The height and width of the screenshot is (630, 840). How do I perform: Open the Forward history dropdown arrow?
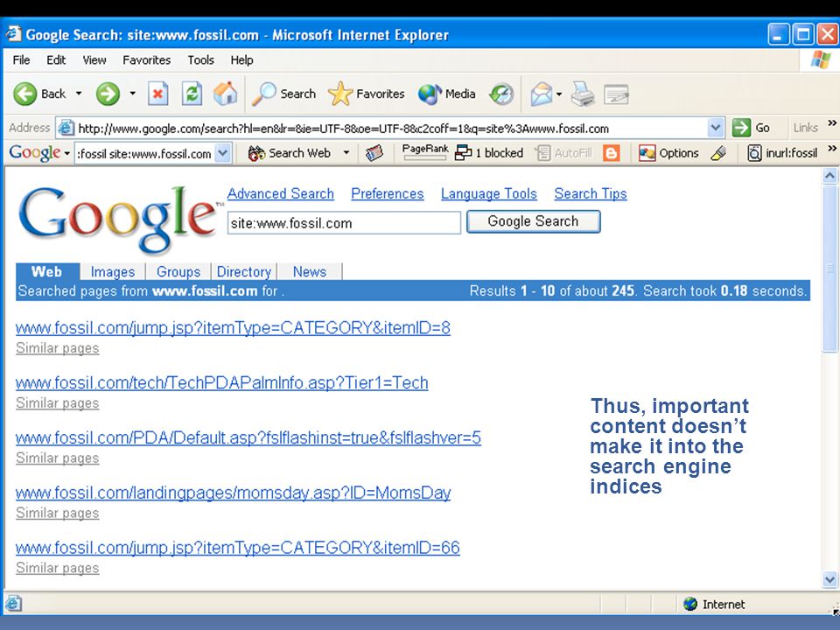coord(132,94)
